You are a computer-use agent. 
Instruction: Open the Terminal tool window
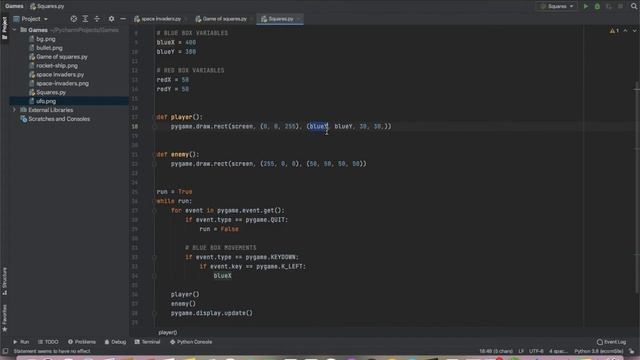coord(147,342)
